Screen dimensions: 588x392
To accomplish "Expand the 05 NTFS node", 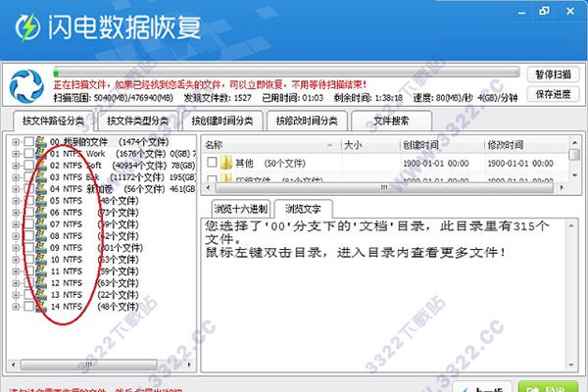I will point(16,201).
